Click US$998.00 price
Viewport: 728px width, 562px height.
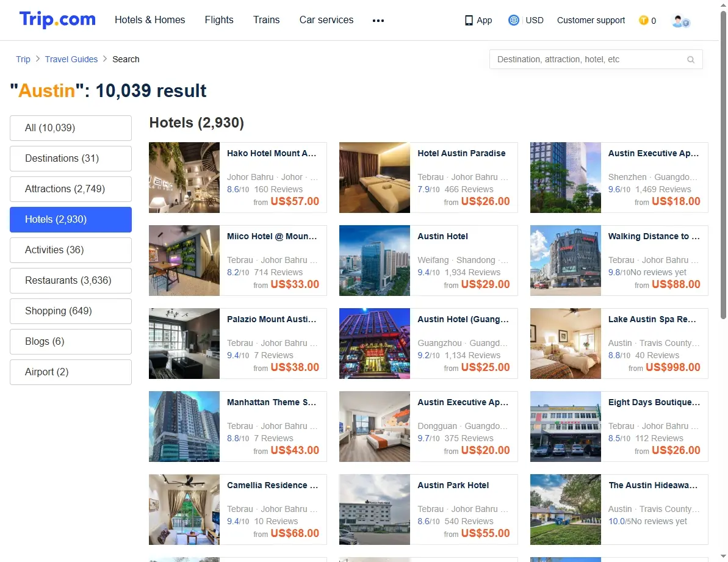(x=672, y=367)
